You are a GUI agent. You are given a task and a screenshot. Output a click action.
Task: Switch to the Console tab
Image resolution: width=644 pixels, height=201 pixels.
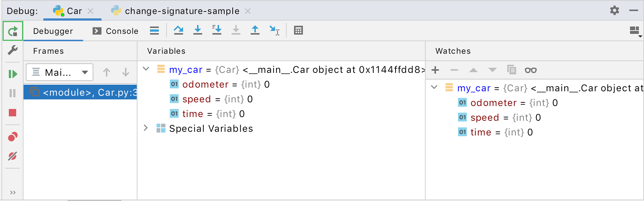115,31
